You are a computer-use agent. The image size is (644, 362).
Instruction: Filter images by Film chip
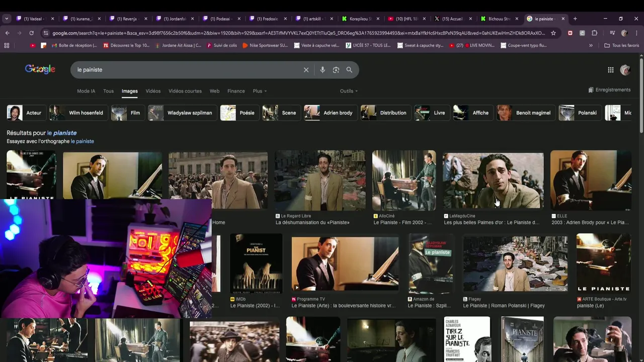click(x=128, y=113)
